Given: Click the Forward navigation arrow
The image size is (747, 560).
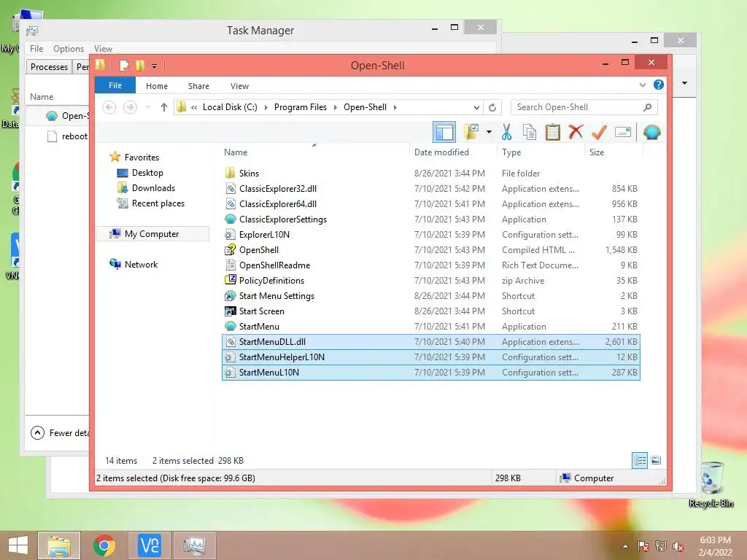Looking at the screenshot, I should 130,108.
